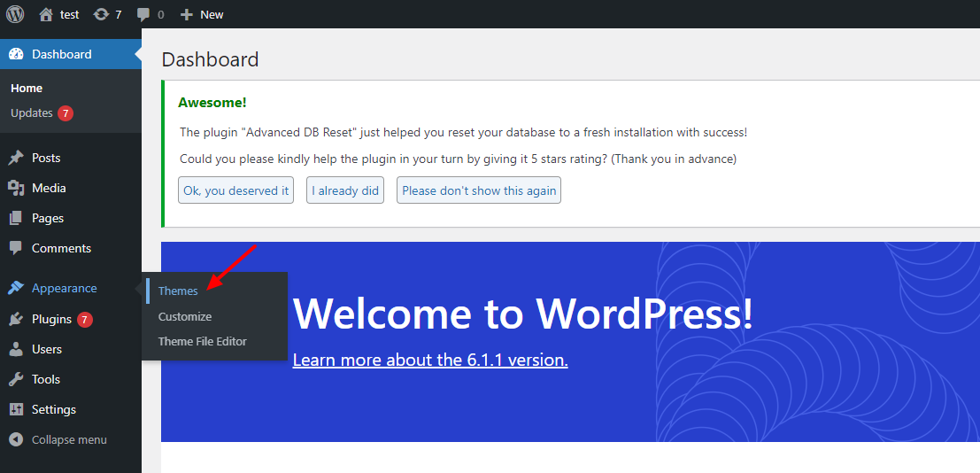
Task: Click the plus New content button
Action: click(x=202, y=14)
